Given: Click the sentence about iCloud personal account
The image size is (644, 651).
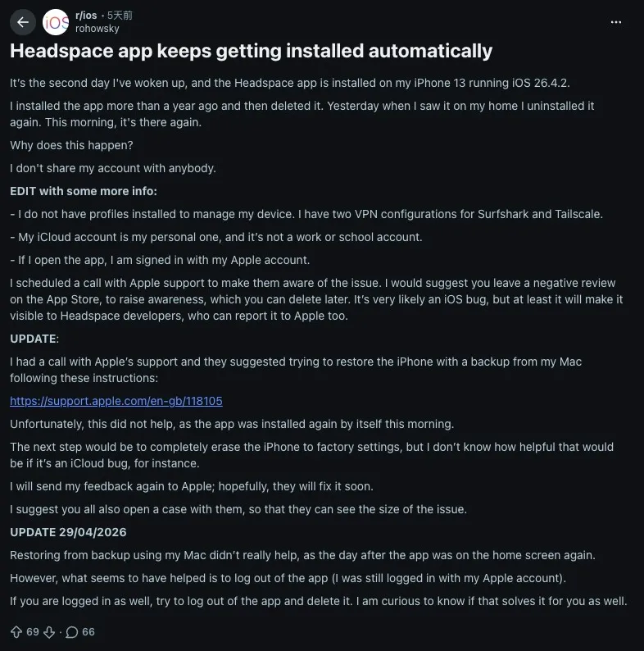Looking at the screenshot, I should pyautogui.click(x=216, y=237).
